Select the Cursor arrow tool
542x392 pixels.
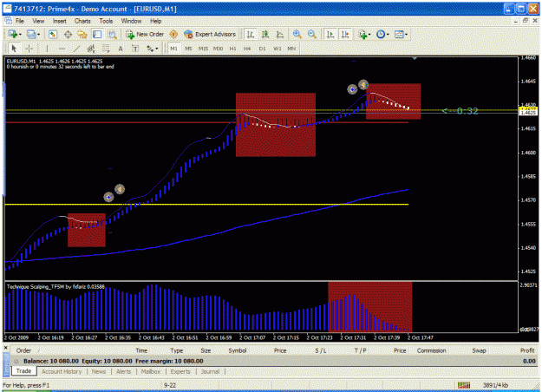coord(14,49)
